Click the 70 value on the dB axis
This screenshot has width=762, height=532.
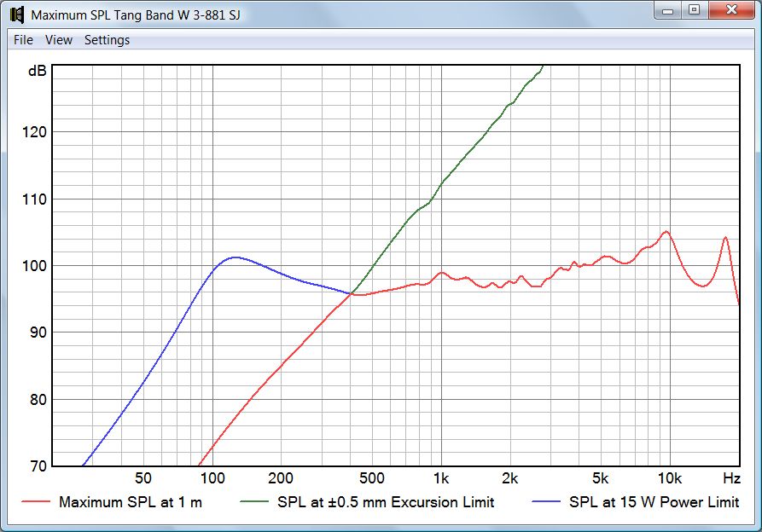(x=38, y=466)
